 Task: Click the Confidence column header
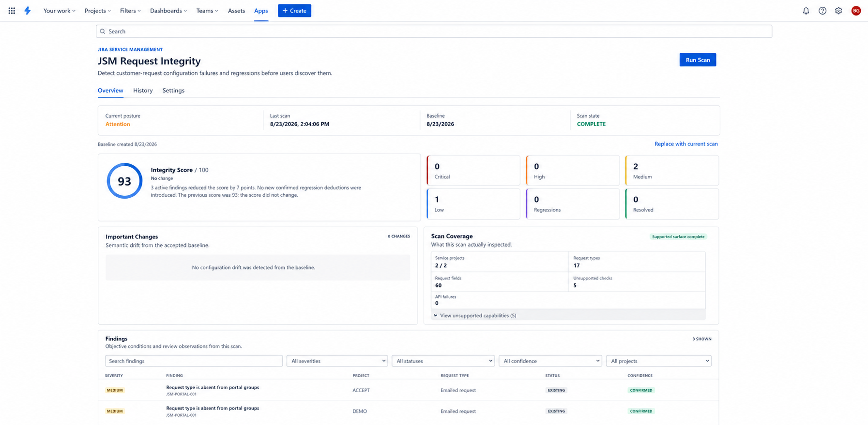(640, 376)
